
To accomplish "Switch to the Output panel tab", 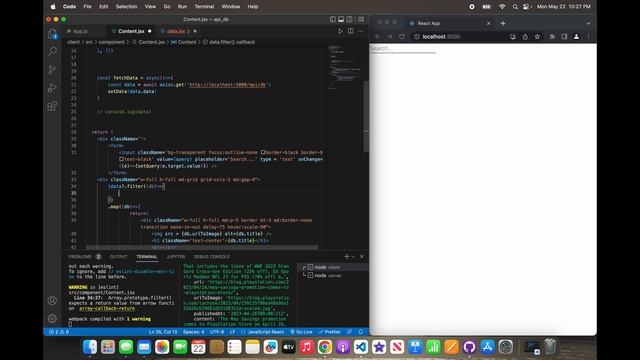I will coord(119,257).
